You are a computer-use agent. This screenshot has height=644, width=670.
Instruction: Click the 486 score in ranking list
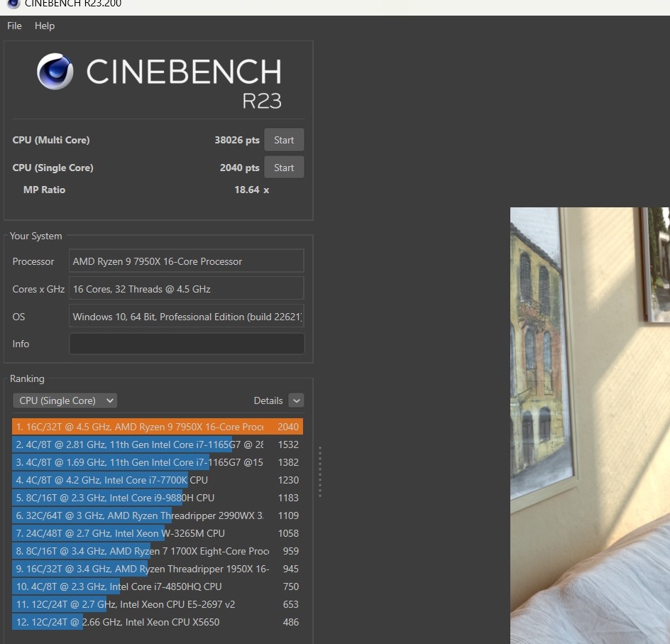click(290, 622)
